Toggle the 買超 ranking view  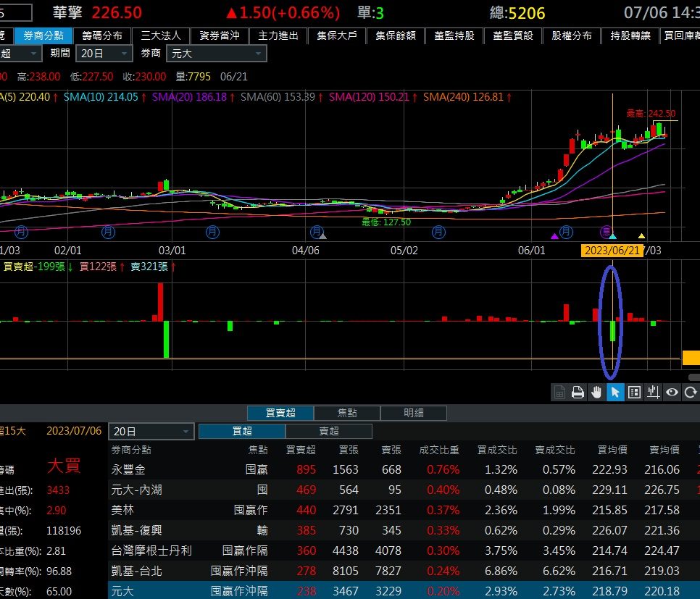[x=242, y=431]
